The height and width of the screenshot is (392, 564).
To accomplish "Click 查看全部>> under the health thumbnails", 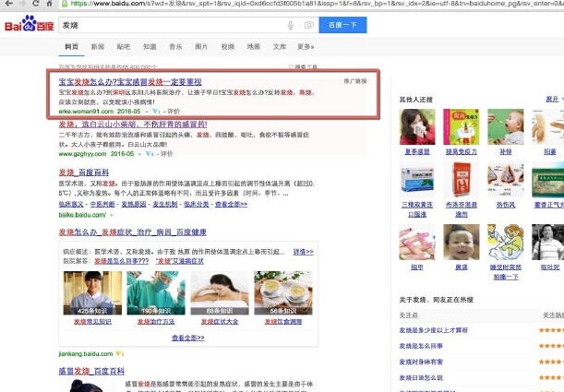I will click(x=187, y=339).
